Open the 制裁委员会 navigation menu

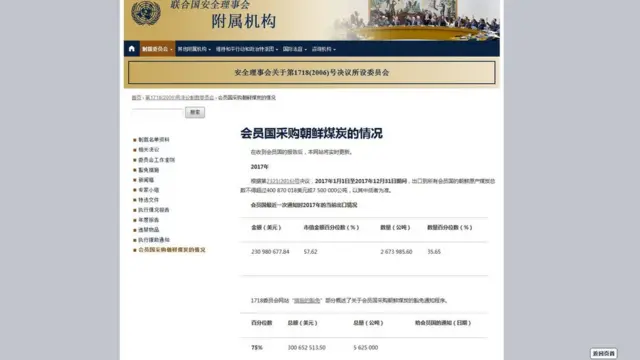[157, 49]
